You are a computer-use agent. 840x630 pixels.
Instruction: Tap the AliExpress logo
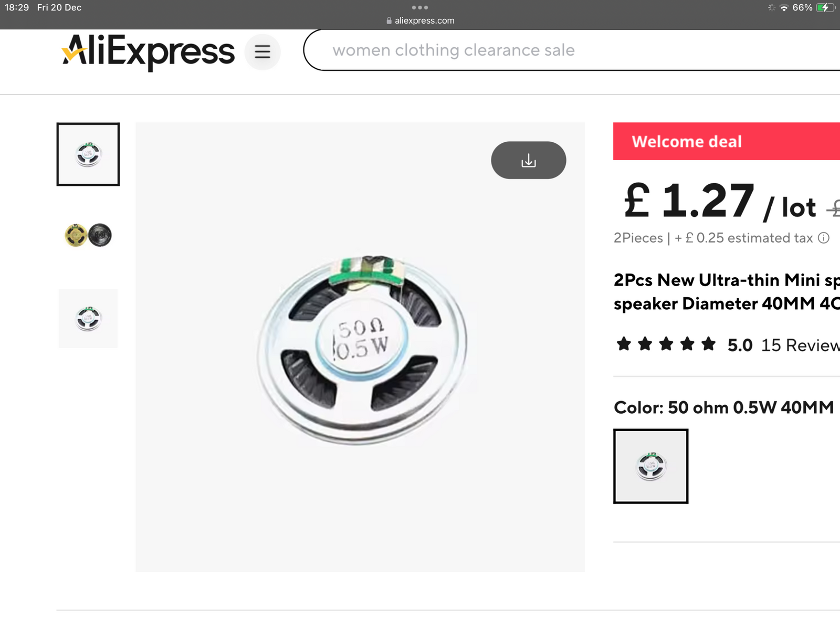148,51
